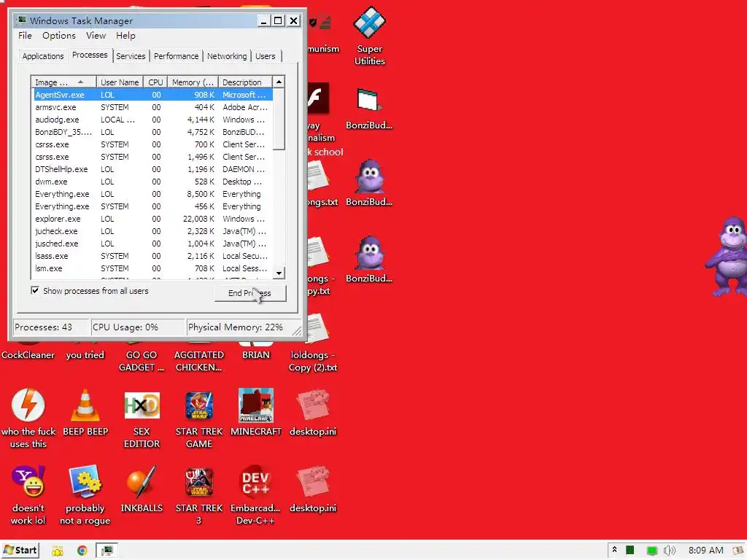Show hidden tray icons arrow
Screen dimensions: 747x560
point(614,550)
